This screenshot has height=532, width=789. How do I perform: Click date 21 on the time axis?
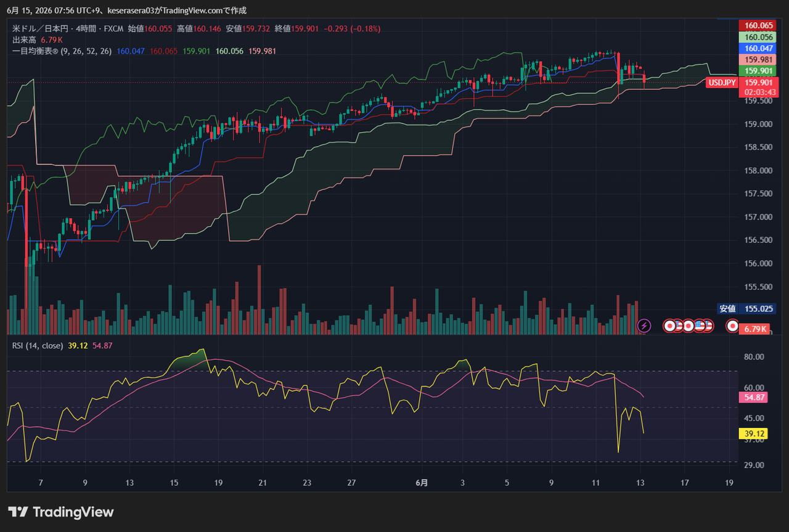point(263,483)
